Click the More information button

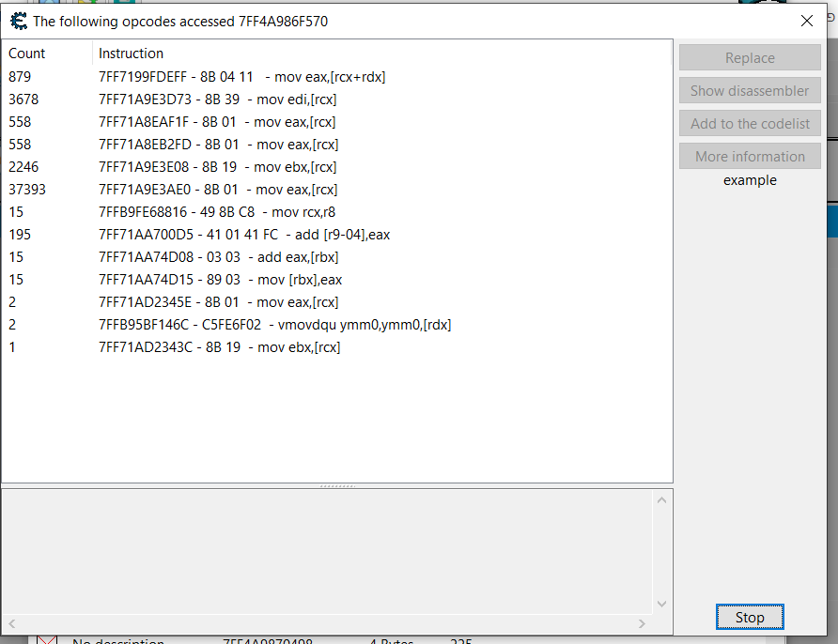[x=749, y=156]
